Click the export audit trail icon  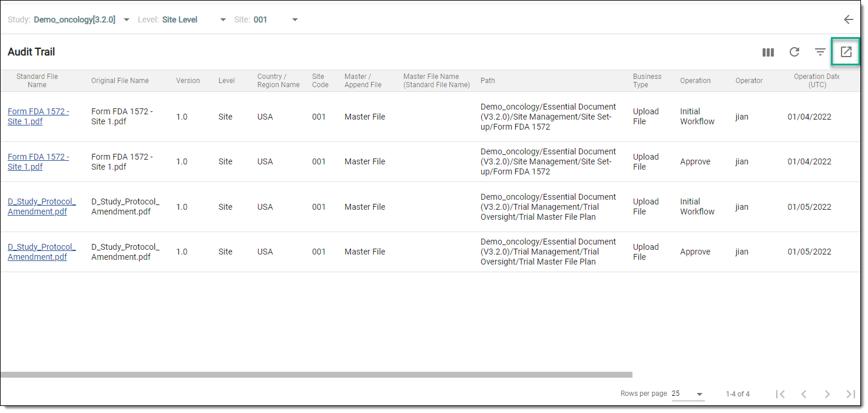[846, 52]
